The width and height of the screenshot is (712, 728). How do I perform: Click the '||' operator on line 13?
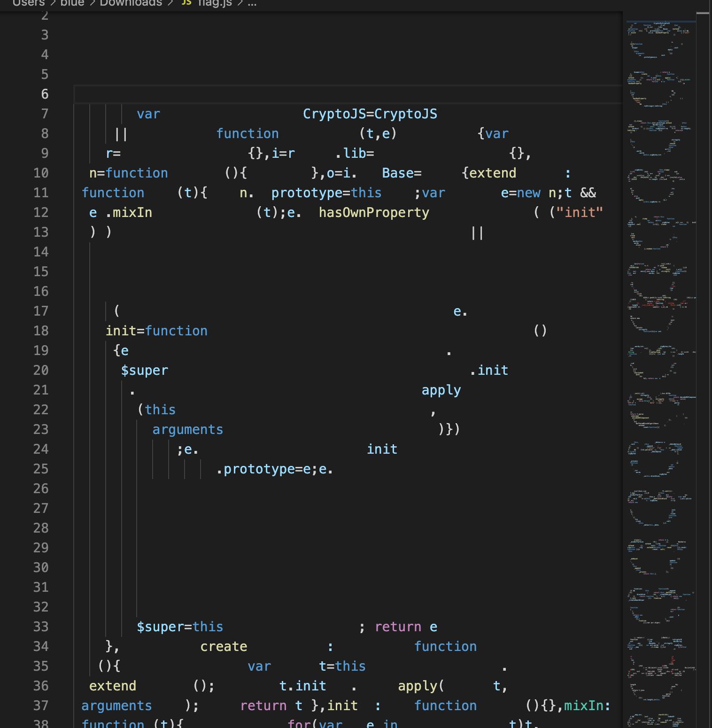(x=477, y=232)
